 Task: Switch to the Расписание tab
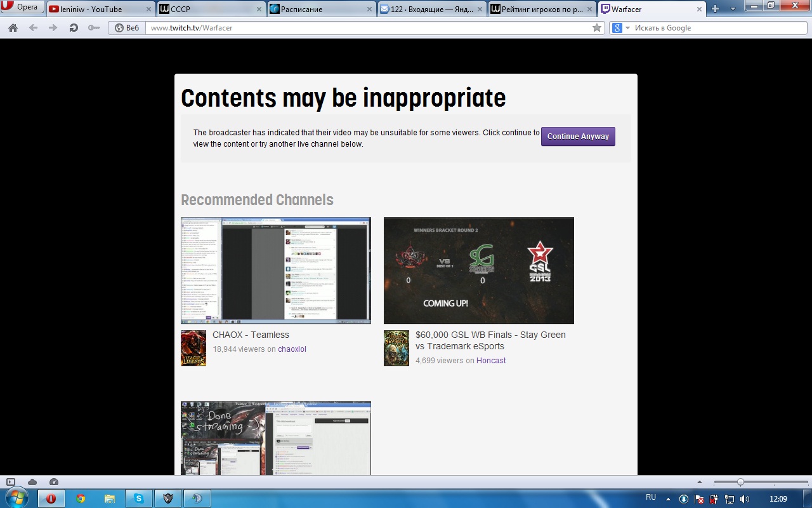(322, 9)
